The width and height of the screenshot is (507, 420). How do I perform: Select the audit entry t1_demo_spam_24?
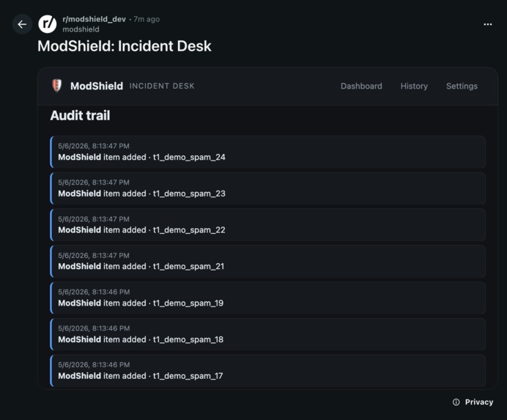[x=267, y=152]
